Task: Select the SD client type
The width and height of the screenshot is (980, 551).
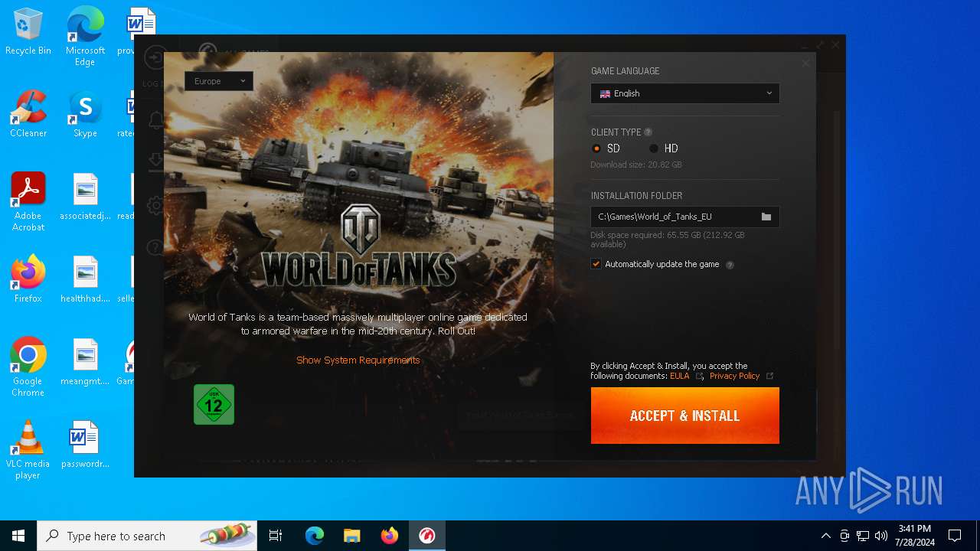Action: (606, 148)
